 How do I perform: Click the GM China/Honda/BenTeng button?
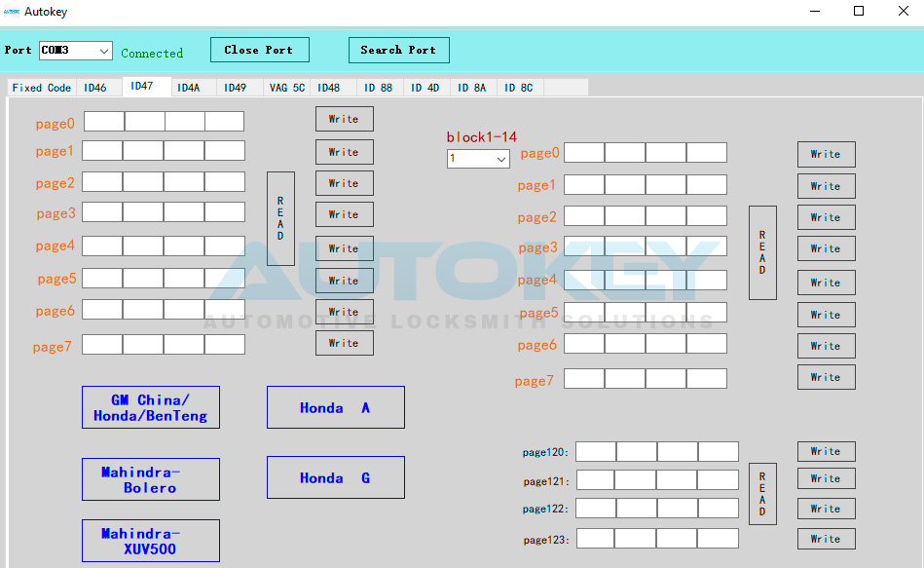pyautogui.click(x=151, y=407)
